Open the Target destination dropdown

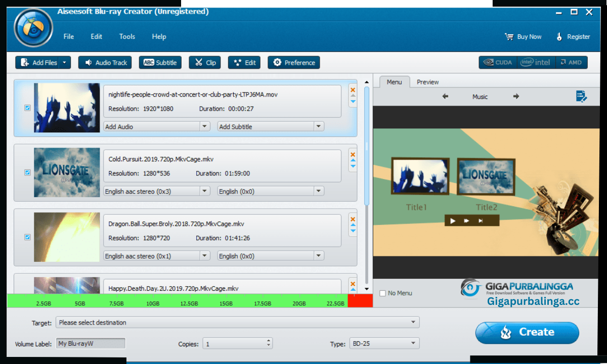point(238,323)
